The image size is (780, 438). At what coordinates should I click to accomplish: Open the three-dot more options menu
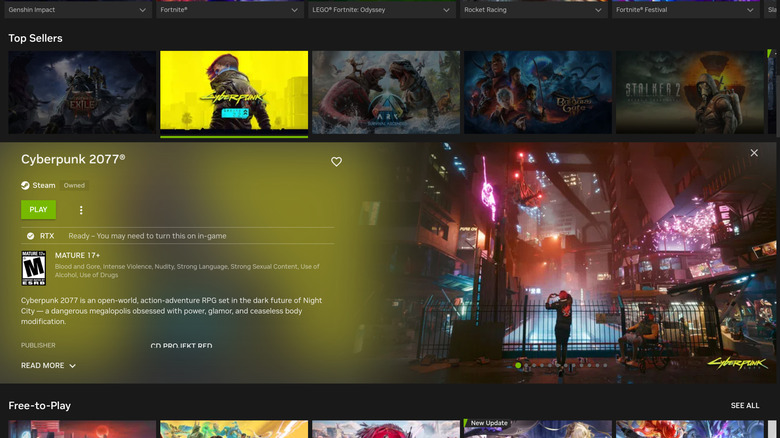pyautogui.click(x=81, y=210)
